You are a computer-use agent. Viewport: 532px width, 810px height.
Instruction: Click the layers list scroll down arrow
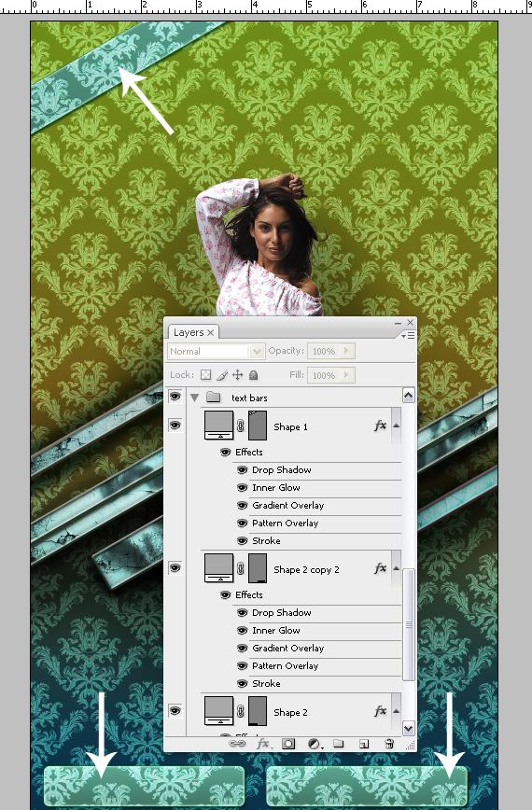pos(408,728)
